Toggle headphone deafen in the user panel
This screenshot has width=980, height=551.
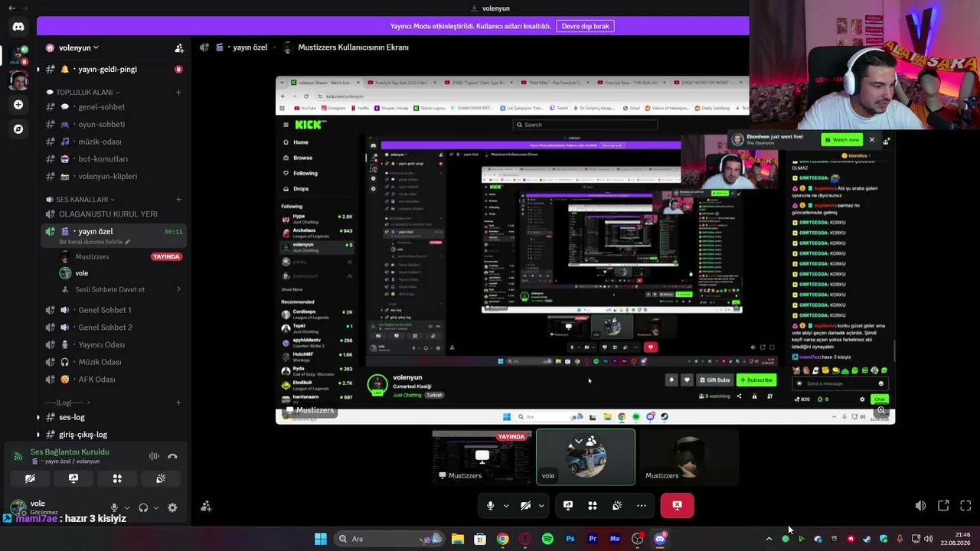[x=143, y=507]
